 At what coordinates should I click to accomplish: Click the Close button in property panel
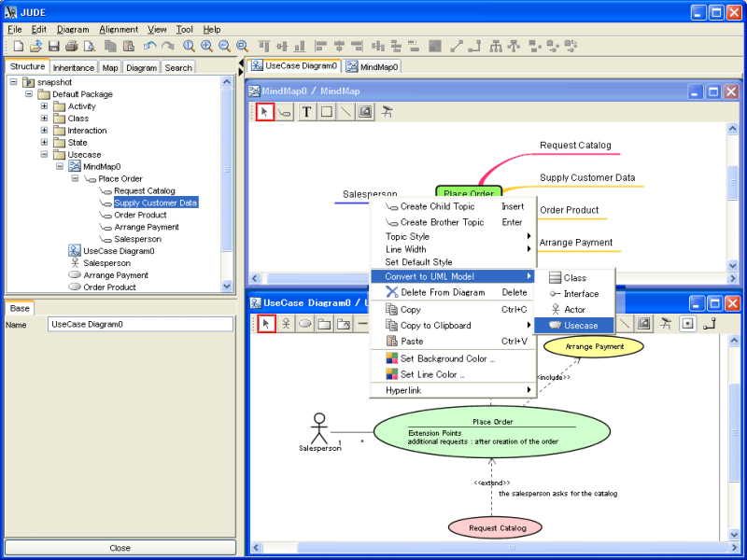point(120,548)
